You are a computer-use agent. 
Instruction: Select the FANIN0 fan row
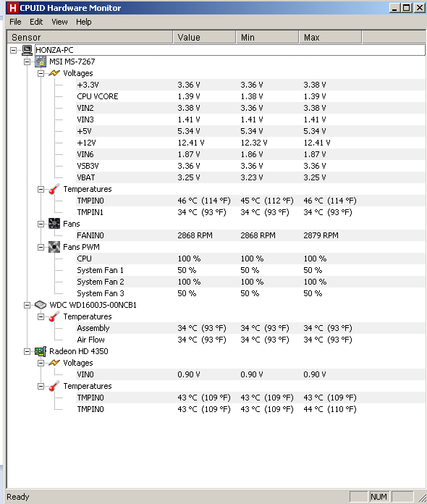click(x=250, y=235)
